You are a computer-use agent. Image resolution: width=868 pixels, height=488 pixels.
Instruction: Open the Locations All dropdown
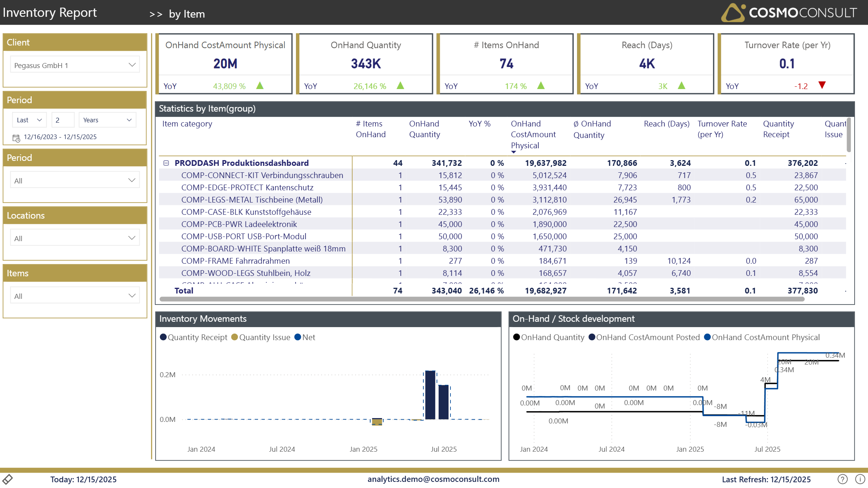75,238
